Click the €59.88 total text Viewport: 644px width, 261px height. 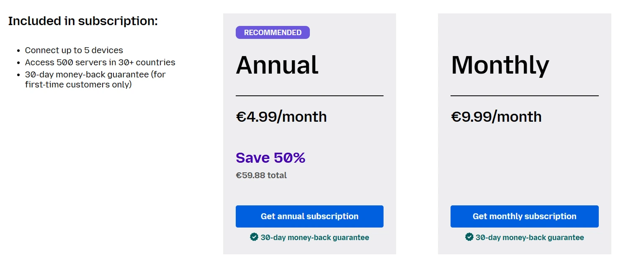pyautogui.click(x=261, y=175)
